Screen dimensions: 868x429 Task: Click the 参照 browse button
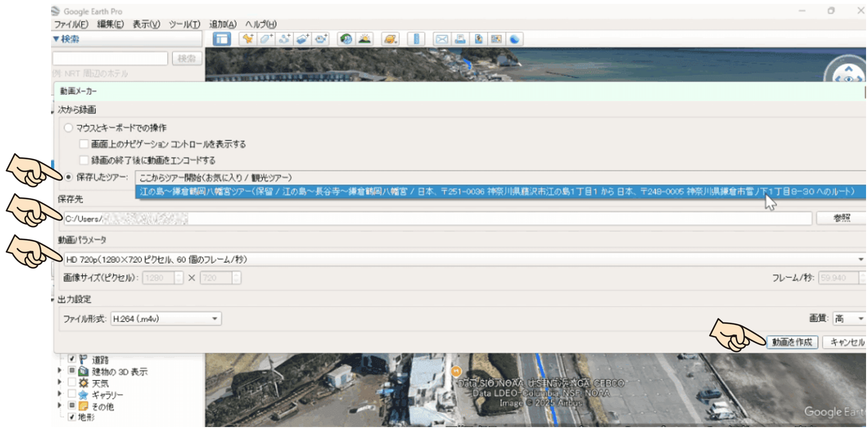point(841,218)
